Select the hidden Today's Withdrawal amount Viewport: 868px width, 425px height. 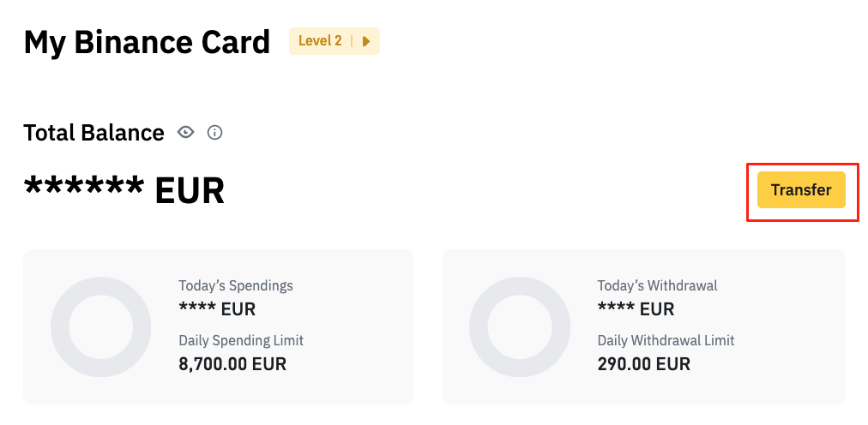tap(636, 309)
